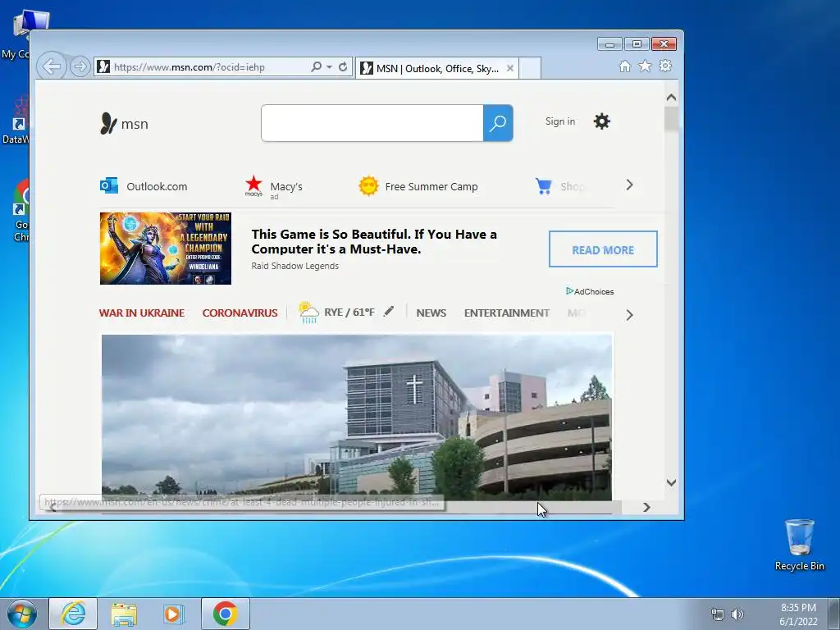Open the Outlook.com shortcut
This screenshot has width=840, height=630.
tap(157, 186)
